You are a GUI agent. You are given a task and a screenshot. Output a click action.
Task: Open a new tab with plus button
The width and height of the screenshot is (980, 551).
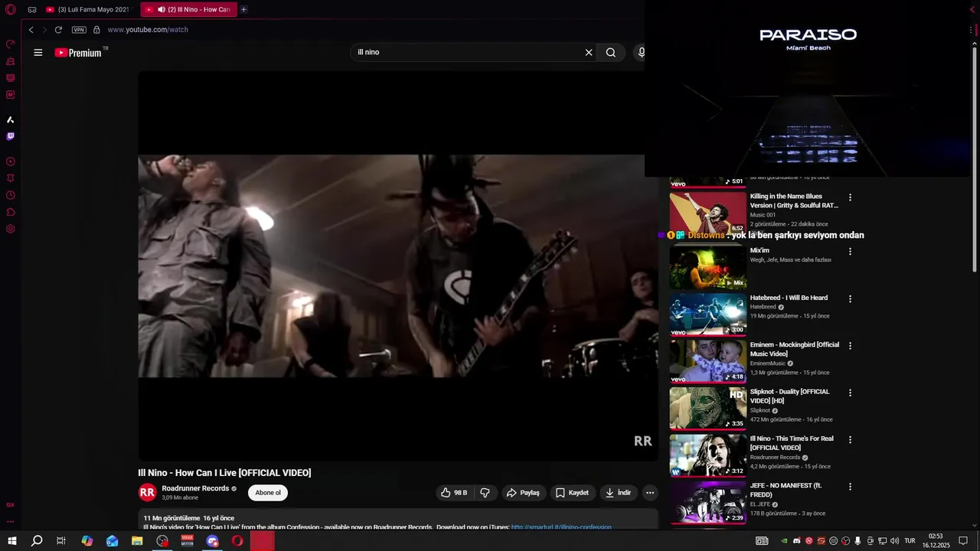(243, 10)
